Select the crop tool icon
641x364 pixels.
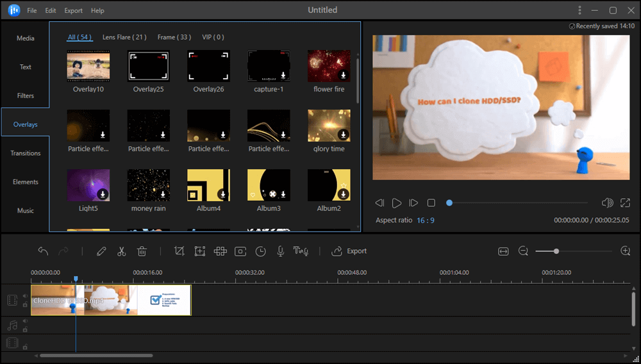[179, 251]
